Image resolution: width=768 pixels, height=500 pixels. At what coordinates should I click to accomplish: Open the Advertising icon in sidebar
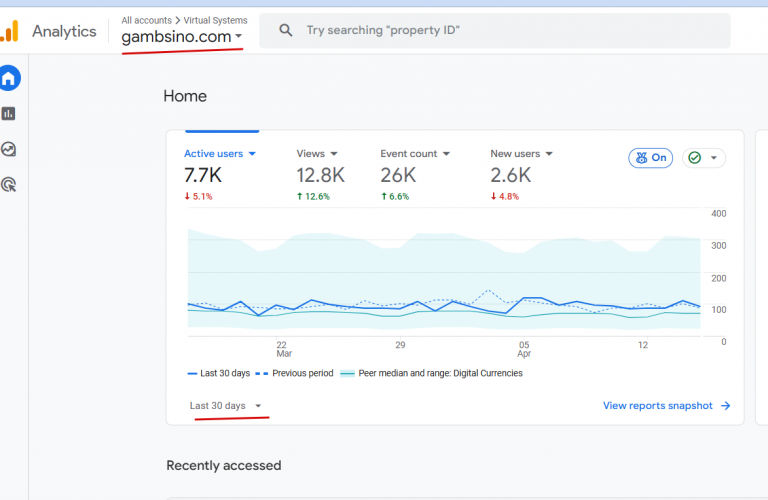pyautogui.click(x=9, y=184)
